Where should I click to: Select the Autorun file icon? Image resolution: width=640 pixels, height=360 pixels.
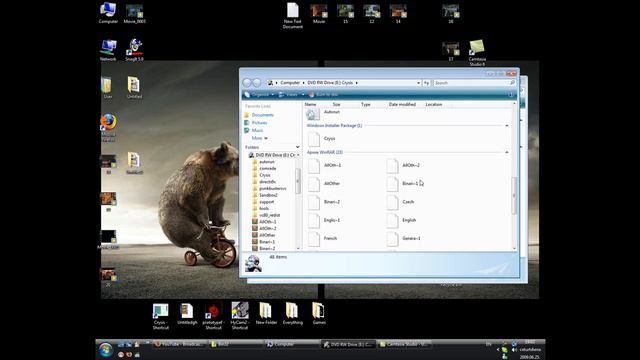click(313, 114)
